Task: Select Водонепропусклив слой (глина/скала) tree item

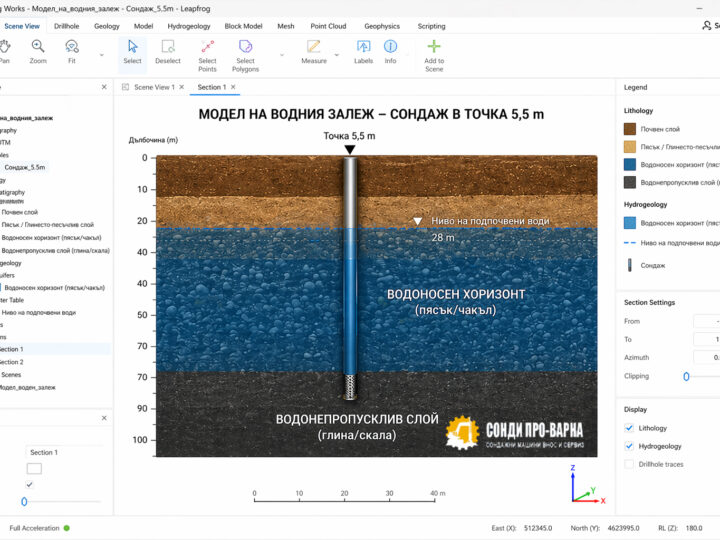Action: click(56, 251)
